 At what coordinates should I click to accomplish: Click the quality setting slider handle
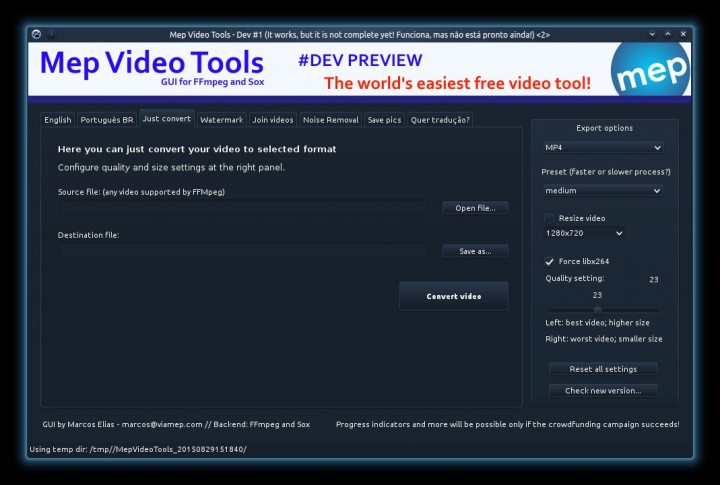pyautogui.click(x=597, y=310)
